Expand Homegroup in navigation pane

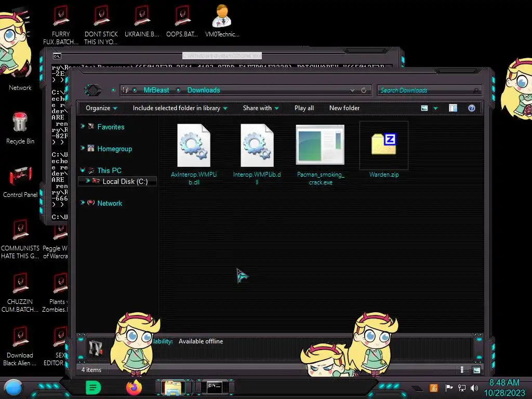point(82,148)
